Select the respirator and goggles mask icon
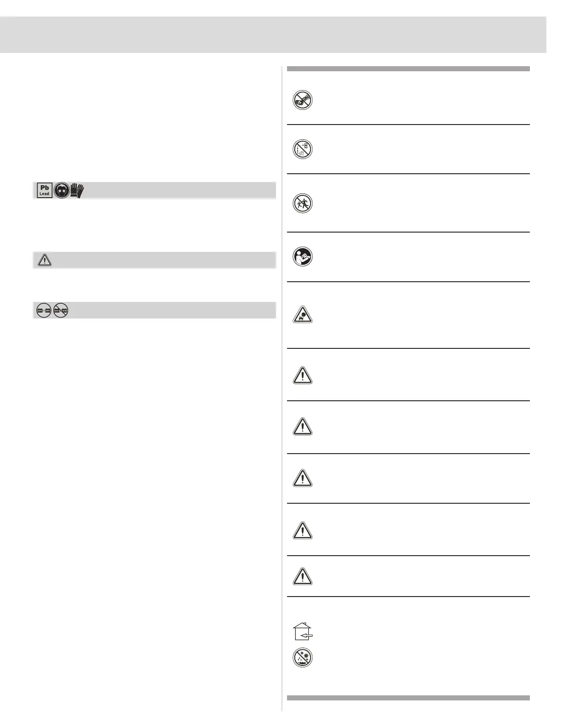This screenshot has width=563, height=728. pyautogui.click(x=62, y=191)
